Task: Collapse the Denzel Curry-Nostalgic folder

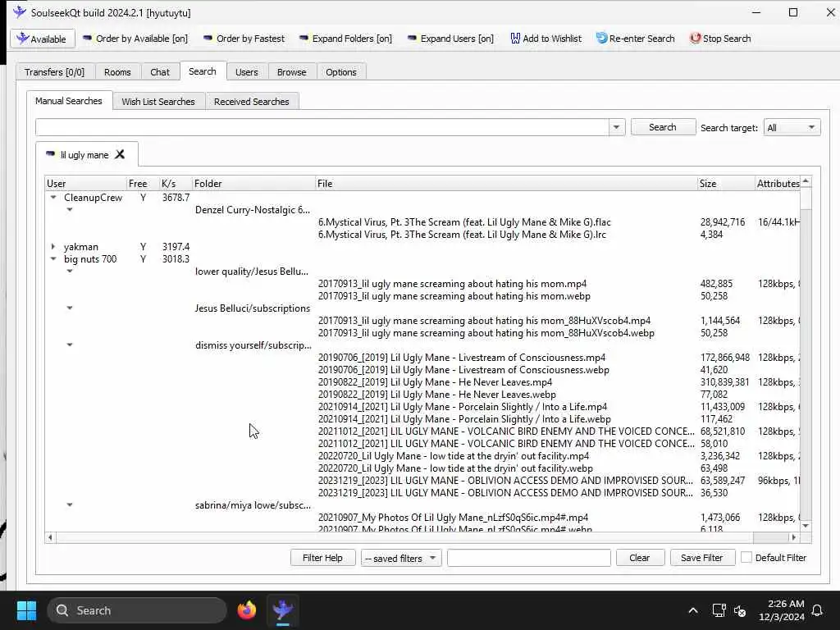Action: 70,209
